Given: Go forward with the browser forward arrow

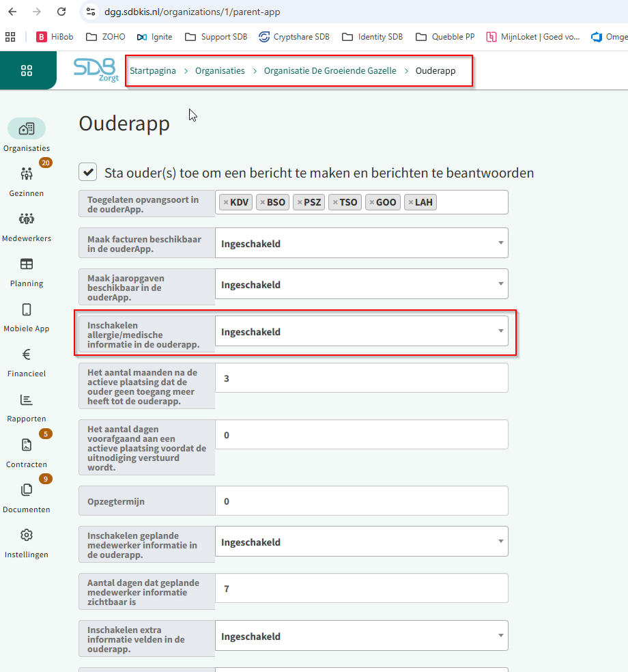Looking at the screenshot, I should coord(37,12).
